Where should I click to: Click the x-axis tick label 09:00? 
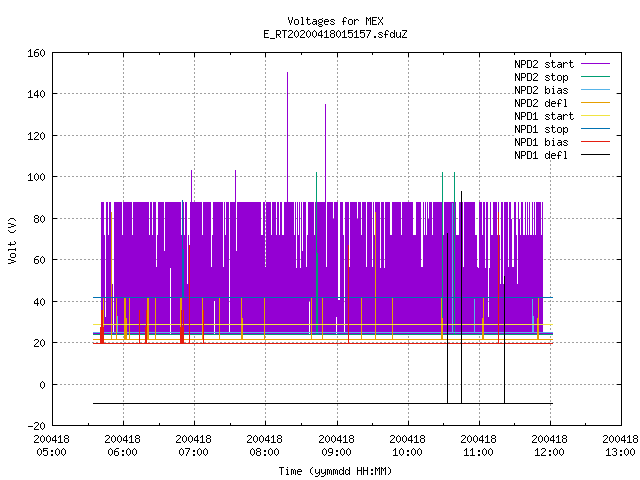pos(336,452)
